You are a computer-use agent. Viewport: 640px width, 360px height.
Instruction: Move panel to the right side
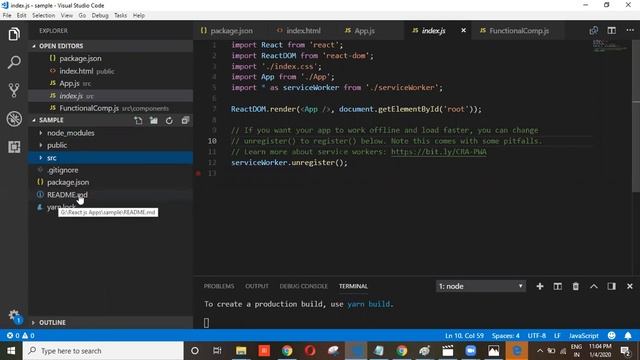click(611, 286)
